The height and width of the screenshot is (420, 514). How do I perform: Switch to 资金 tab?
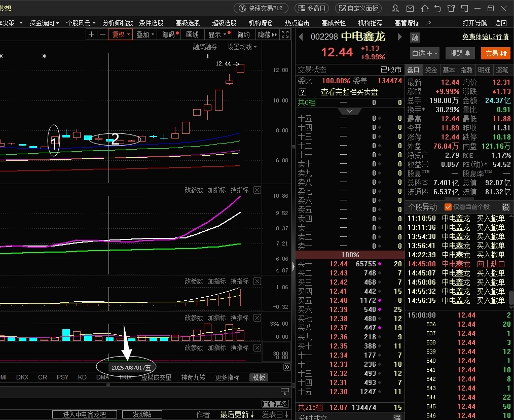click(431, 70)
